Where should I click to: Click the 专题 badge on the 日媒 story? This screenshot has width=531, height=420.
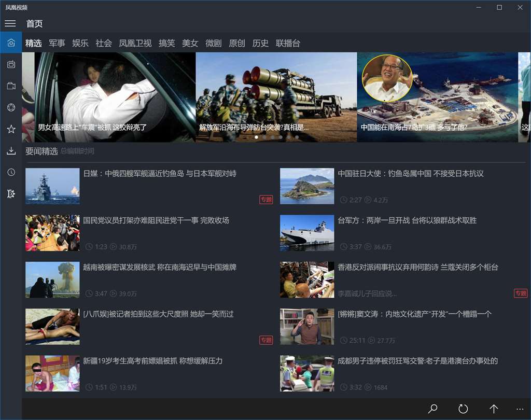[266, 200]
